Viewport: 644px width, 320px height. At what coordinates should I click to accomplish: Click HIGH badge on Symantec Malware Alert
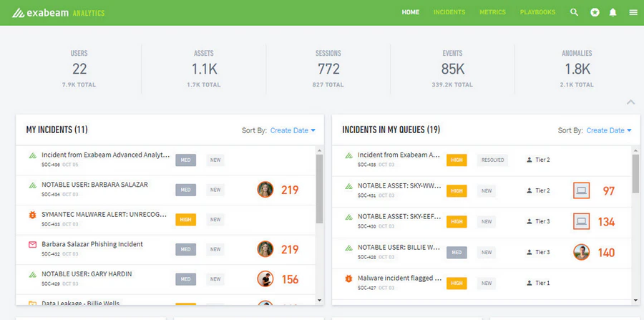tap(185, 220)
